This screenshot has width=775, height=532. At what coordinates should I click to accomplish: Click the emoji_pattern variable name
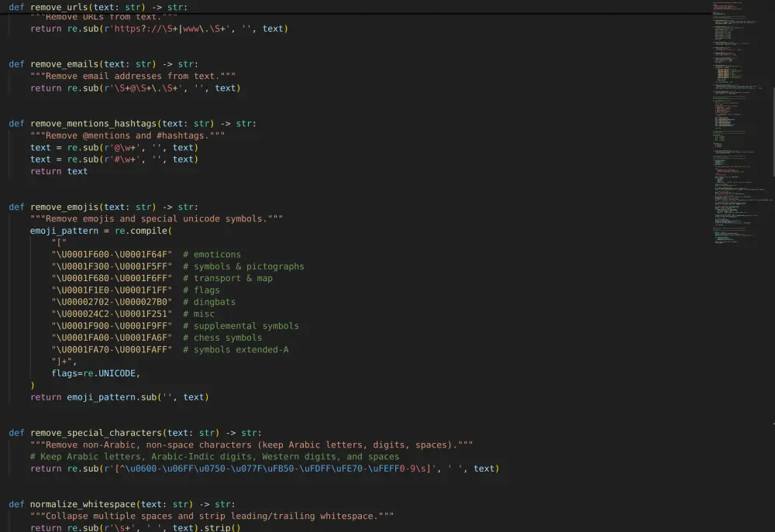[x=64, y=230]
